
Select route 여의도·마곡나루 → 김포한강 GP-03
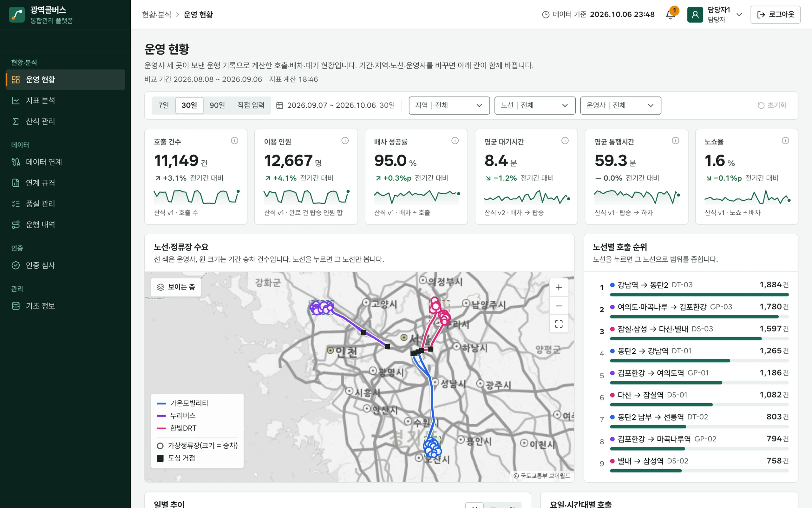pos(694,311)
